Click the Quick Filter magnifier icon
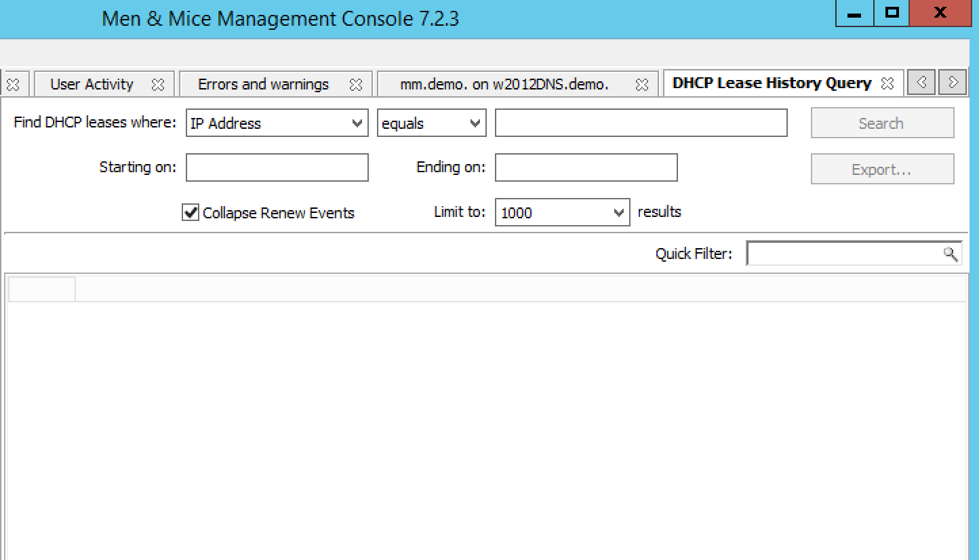 click(x=951, y=254)
